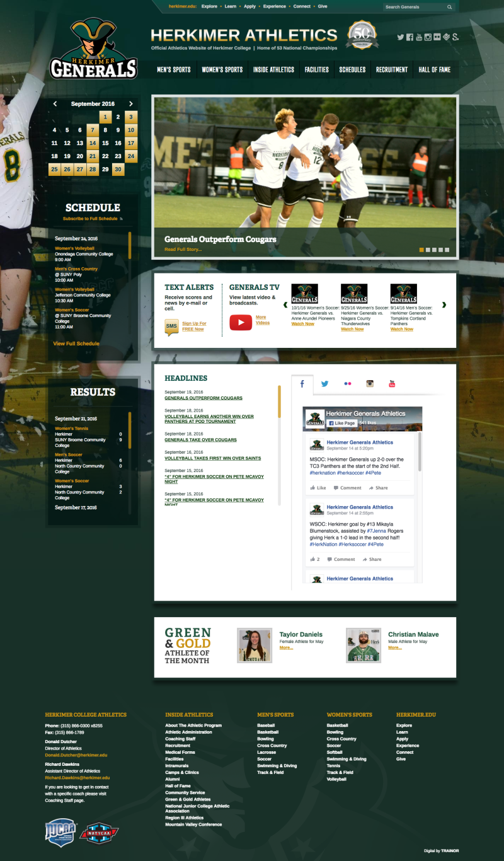Image resolution: width=504 pixels, height=861 pixels.
Task: Open the YouTube tab in social feed
Action: (x=392, y=383)
